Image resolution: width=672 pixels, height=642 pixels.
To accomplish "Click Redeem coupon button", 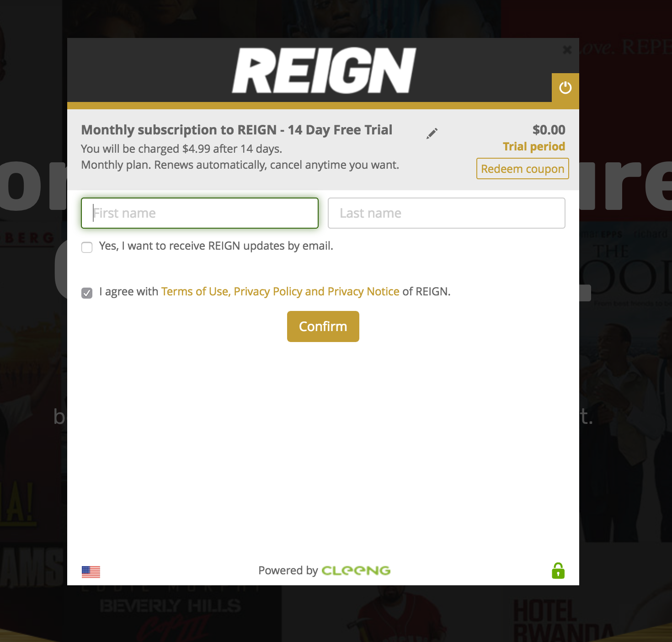I will click(x=523, y=169).
